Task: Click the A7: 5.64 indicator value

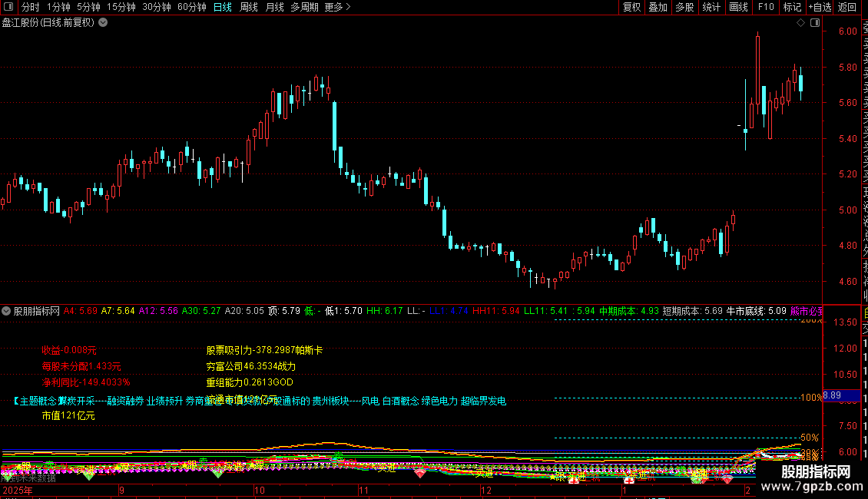Action: pos(118,311)
